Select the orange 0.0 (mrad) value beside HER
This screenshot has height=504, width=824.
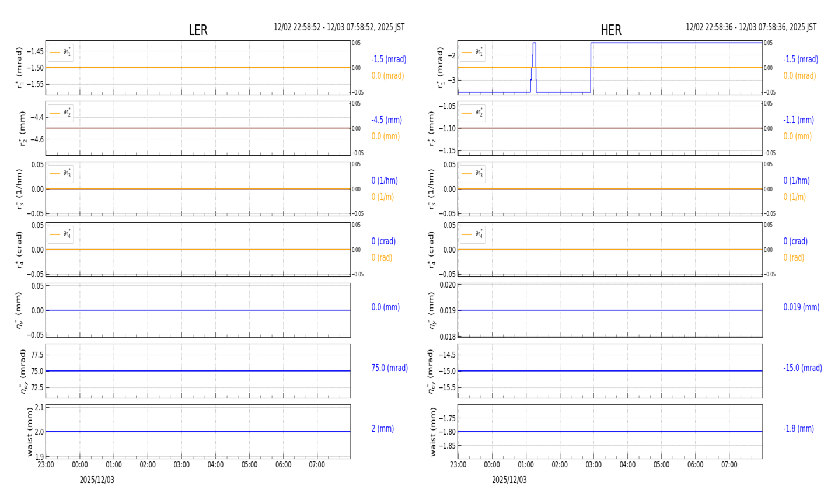click(799, 76)
